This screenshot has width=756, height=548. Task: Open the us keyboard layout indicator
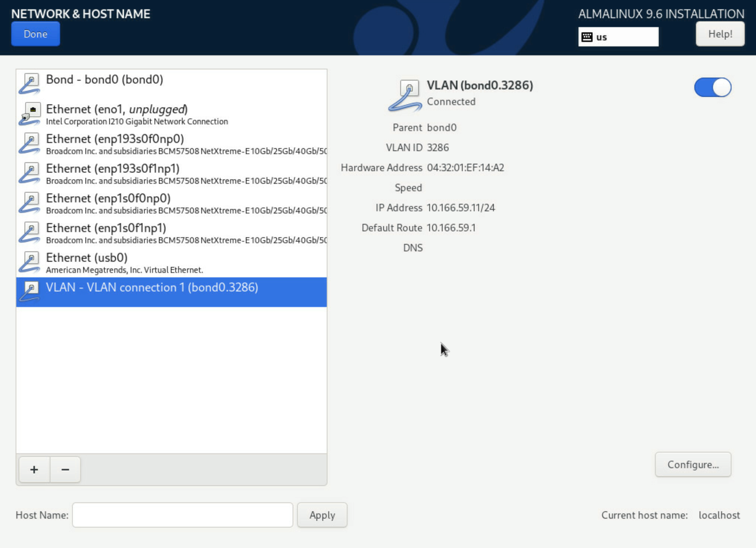[x=618, y=37]
